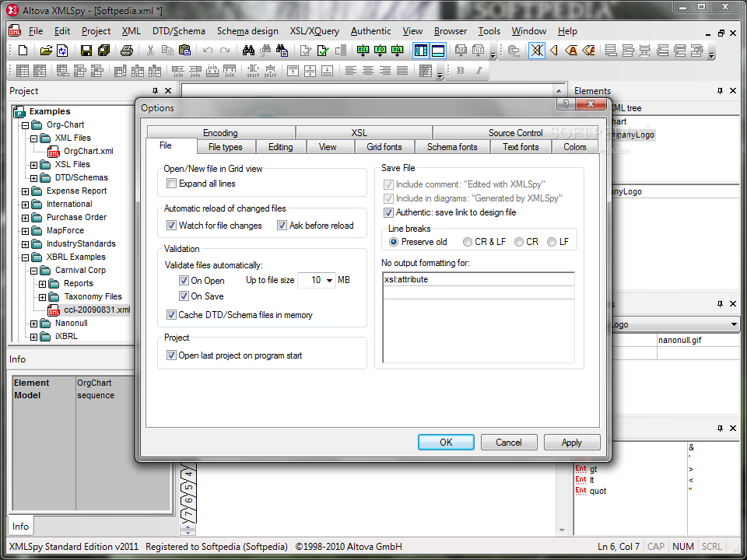Uncheck validate On Open
Viewport: 747px width, 560px height.
tap(184, 281)
